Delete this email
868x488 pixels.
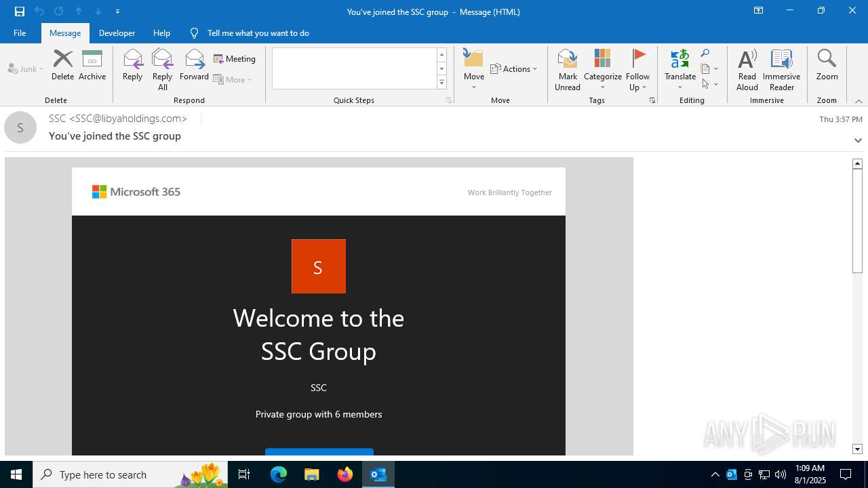[62, 65]
